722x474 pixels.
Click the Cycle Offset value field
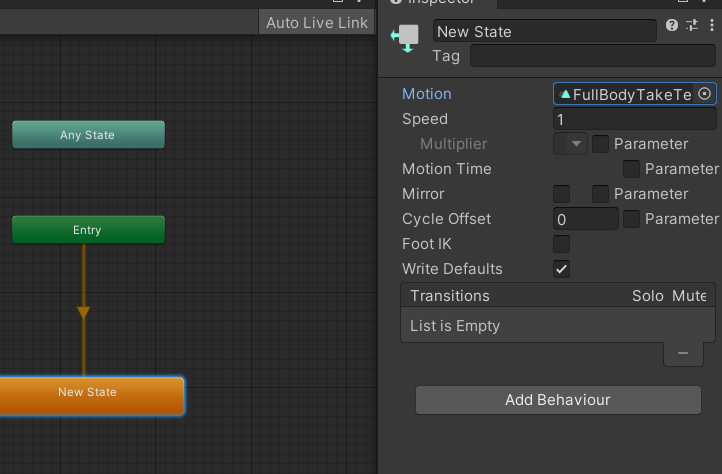[585, 219]
